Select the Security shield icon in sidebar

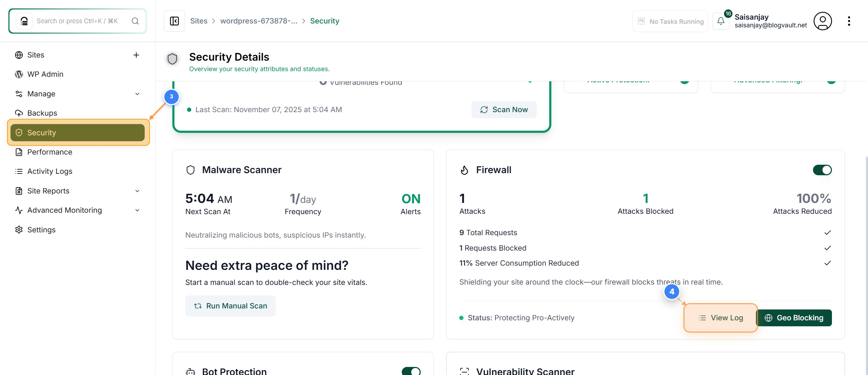(x=19, y=132)
